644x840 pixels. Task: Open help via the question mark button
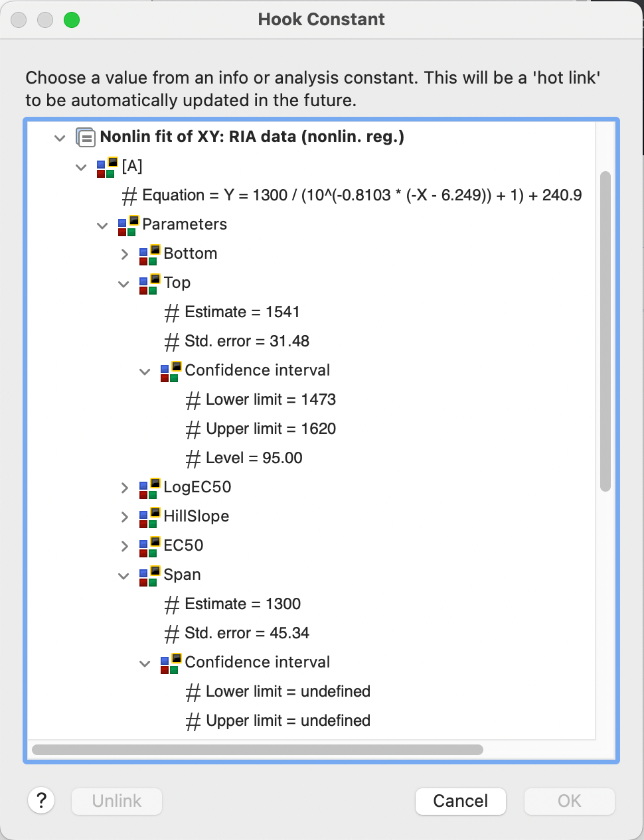[x=41, y=801]
